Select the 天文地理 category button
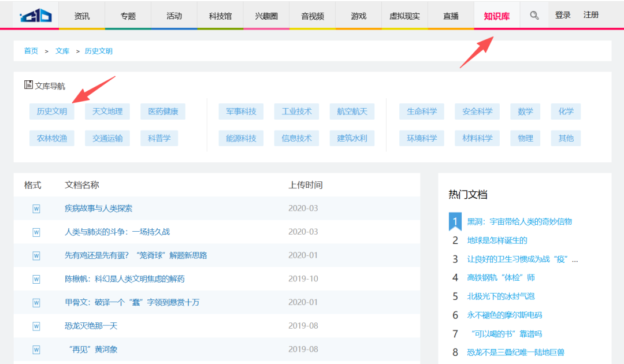 coord(107,111)
